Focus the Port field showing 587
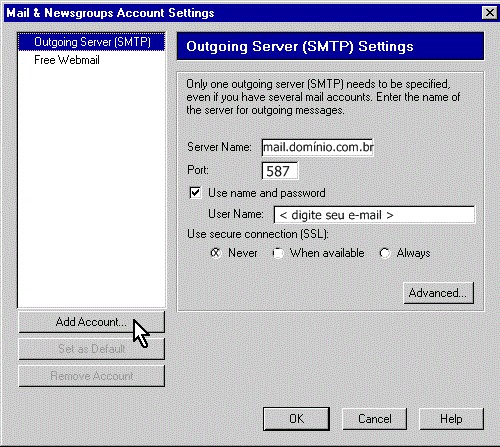The height and width of the screenshot is (447, 500). tap(280, 171)
